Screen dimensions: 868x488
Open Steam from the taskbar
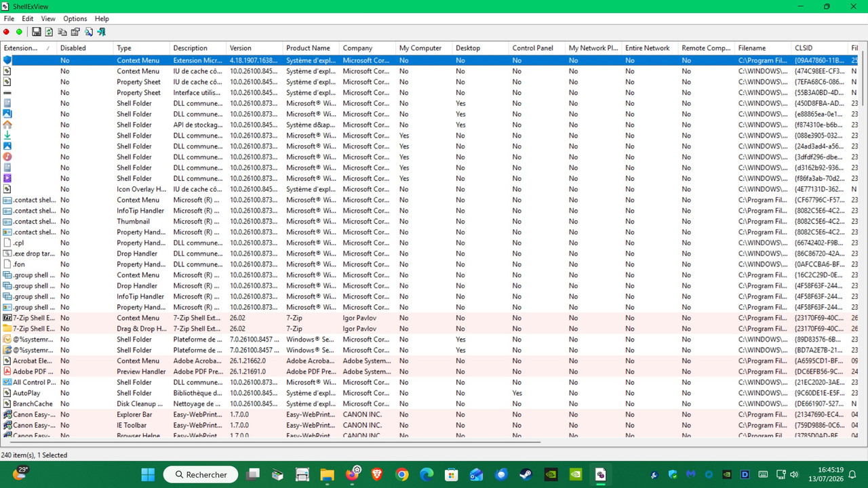526,474
